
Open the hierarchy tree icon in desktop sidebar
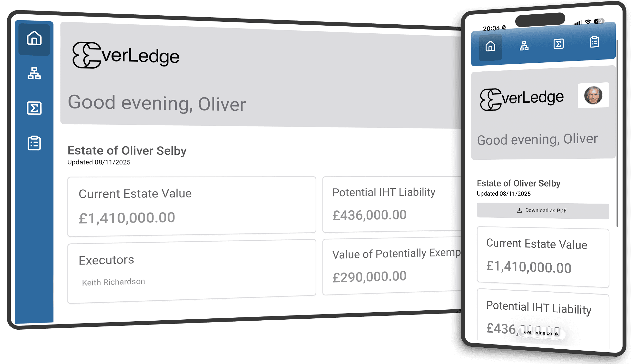(34, 73)
